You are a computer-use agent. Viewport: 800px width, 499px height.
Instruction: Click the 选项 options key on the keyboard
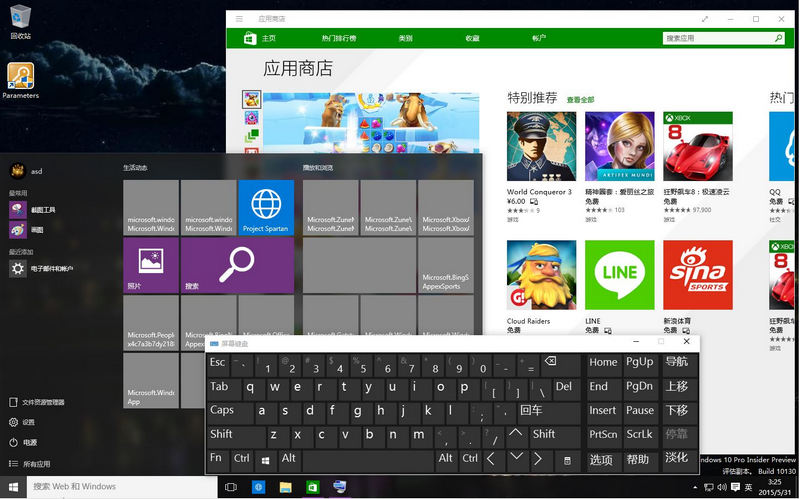tap(602, 460)
